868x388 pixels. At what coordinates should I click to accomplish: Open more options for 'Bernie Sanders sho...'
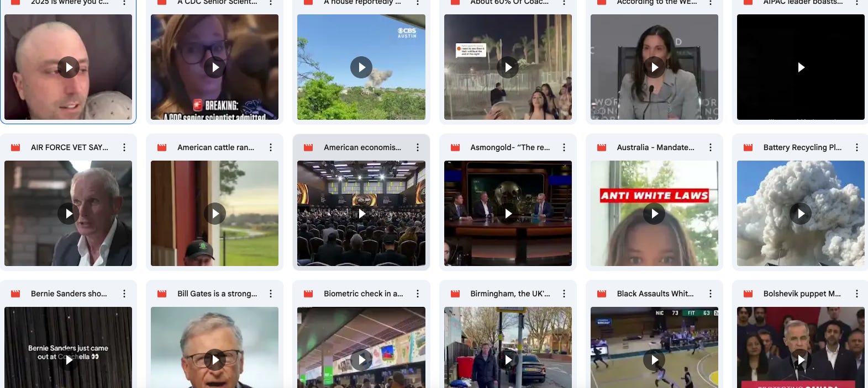(124, 294)
